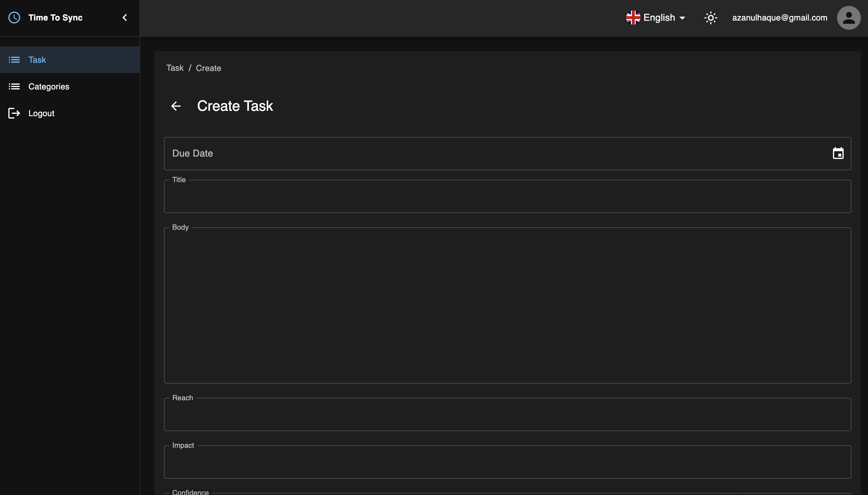
Task: Expand the language selector arrow
Action: click(x=683, y=18)
